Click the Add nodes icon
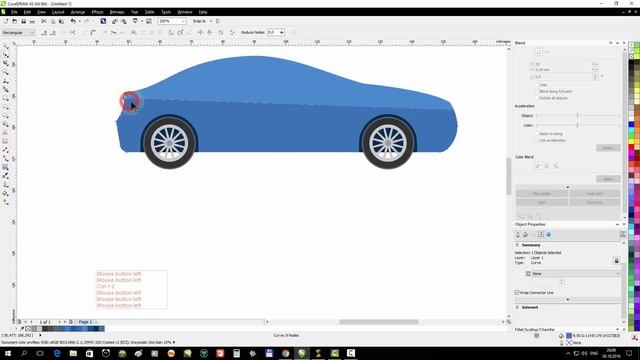The height and width of the screenshot is (360, 640). (44, 32)
